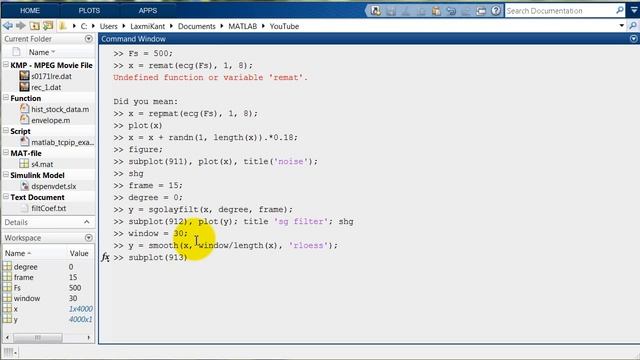Switch to the HOME tab
The image size is (640, 360).
click(30, 11)
